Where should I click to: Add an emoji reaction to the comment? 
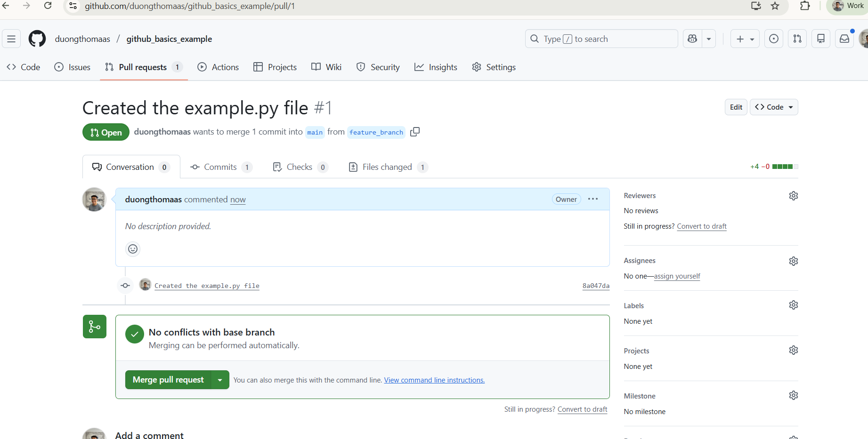click(133, 249)
